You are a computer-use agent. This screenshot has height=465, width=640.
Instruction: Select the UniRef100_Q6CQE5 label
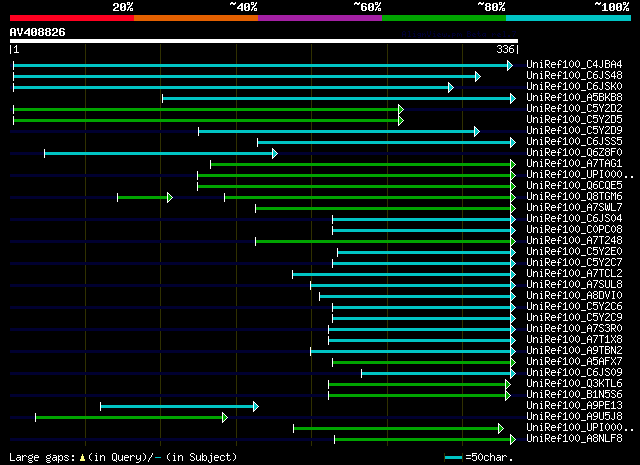click(x=574, y=185)
